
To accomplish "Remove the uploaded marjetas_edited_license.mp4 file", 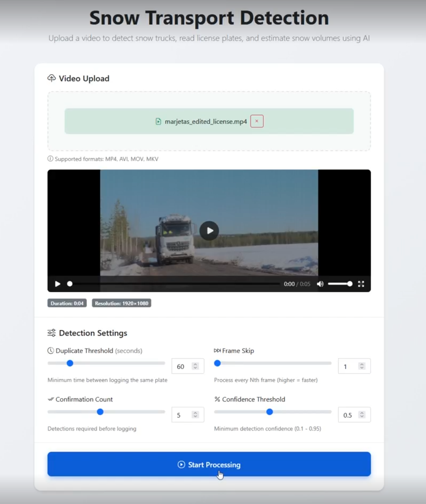I will (x=256, y=121).
